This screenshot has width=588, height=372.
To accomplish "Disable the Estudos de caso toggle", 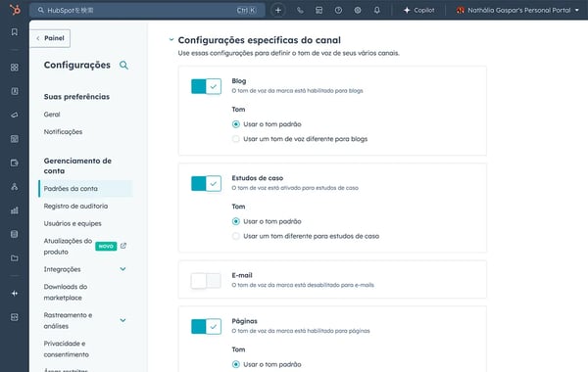I will (206, 184).
